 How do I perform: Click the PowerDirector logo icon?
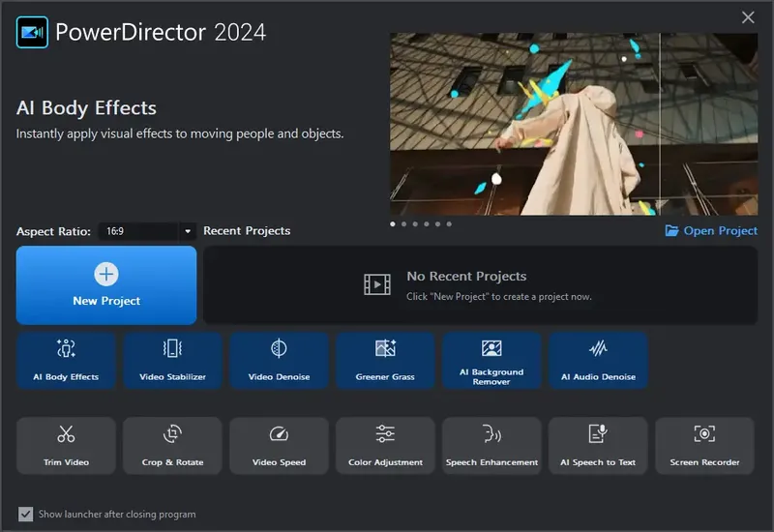32,32
